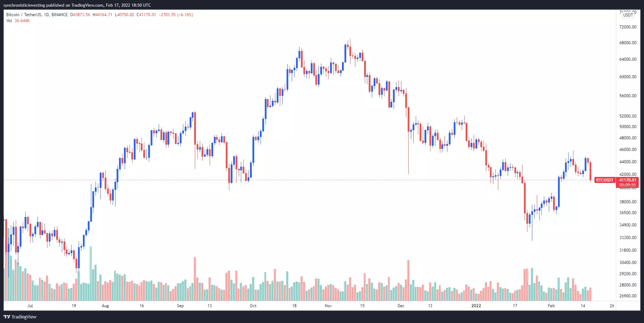Select the Vol indicator label
The width and height of the screenshot is (644, 323).
9,21
